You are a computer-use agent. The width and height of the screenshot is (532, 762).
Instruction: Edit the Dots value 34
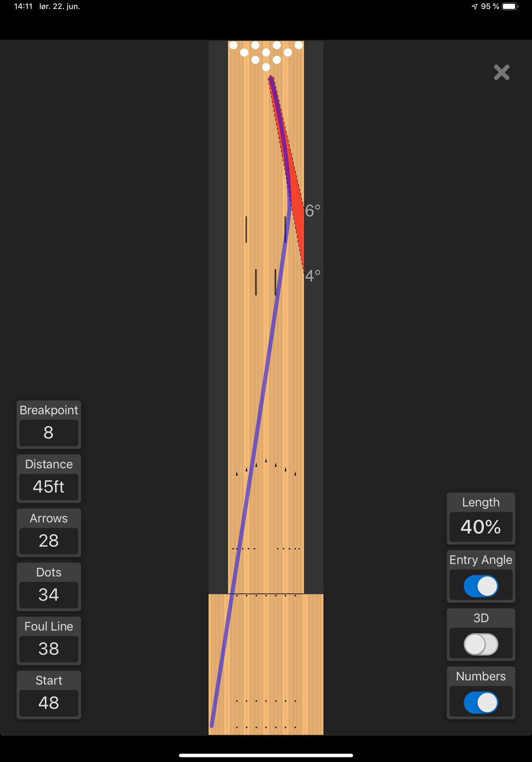pyautogui.click(x=49, y=595)
